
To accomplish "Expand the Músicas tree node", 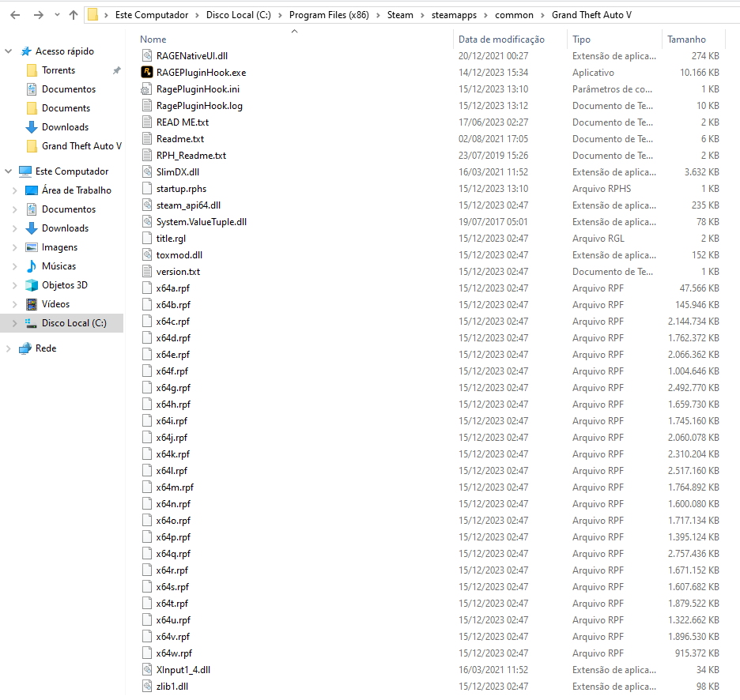I will click(x=15, y=266).
